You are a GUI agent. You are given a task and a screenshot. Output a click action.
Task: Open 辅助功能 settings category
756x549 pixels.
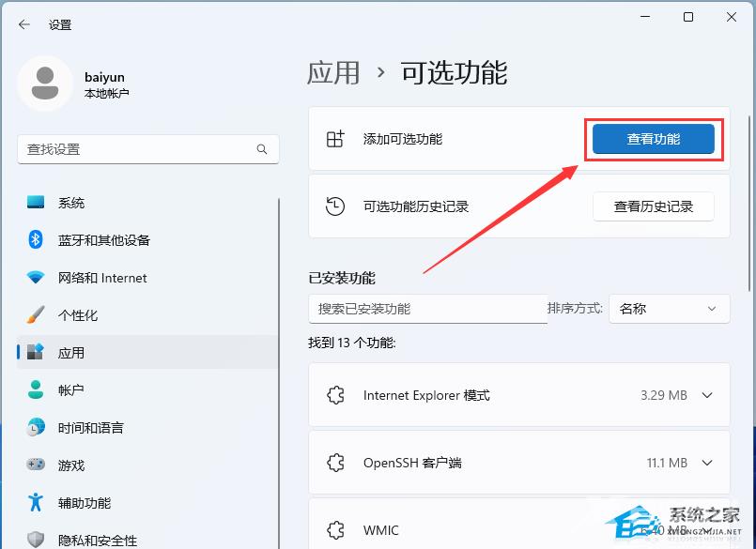pyautogui.click(x=147, y=502)
